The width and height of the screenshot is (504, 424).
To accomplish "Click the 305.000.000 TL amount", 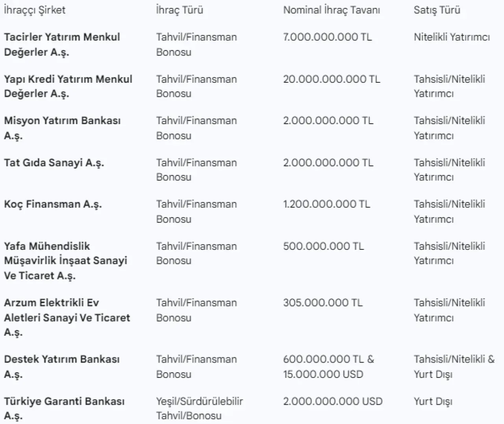I will coord(323,303).
